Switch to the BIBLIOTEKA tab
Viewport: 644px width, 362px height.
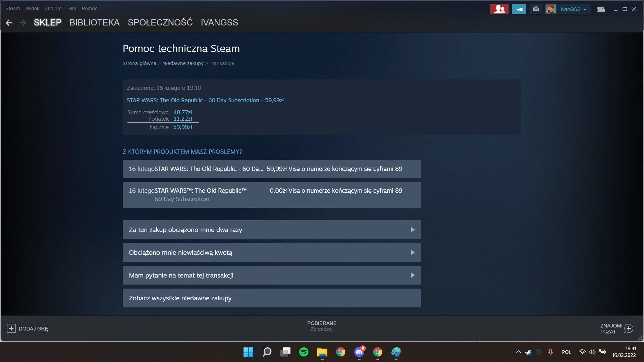[95, 22]
